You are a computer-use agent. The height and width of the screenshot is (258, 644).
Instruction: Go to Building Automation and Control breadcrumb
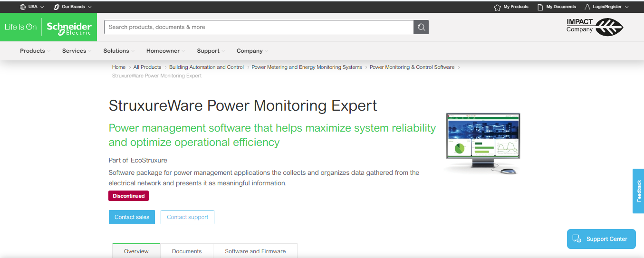(x=206, y=67)
